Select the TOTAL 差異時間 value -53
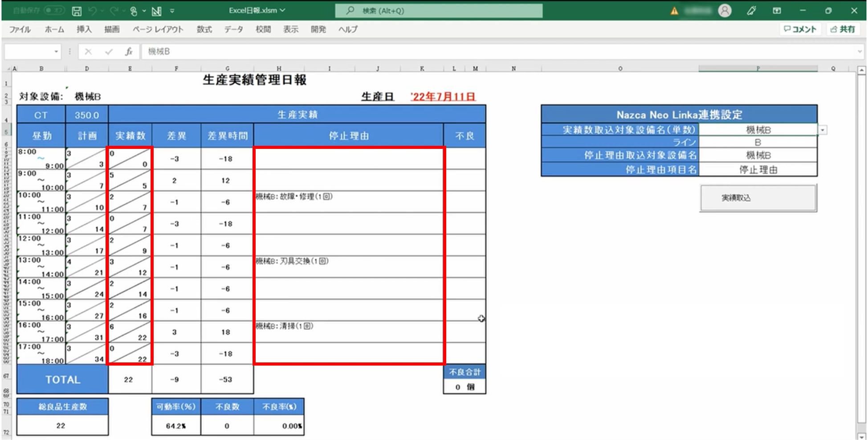 (227, 379)
